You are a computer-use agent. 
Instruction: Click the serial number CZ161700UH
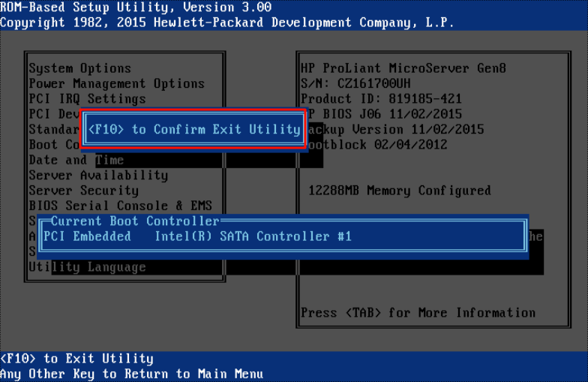(373, 84)
